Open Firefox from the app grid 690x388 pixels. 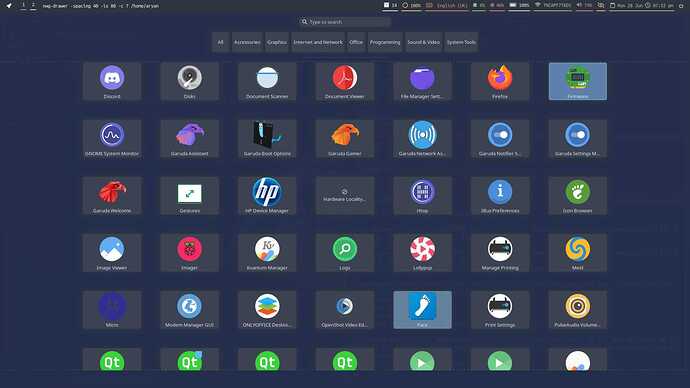pos(499,81)
